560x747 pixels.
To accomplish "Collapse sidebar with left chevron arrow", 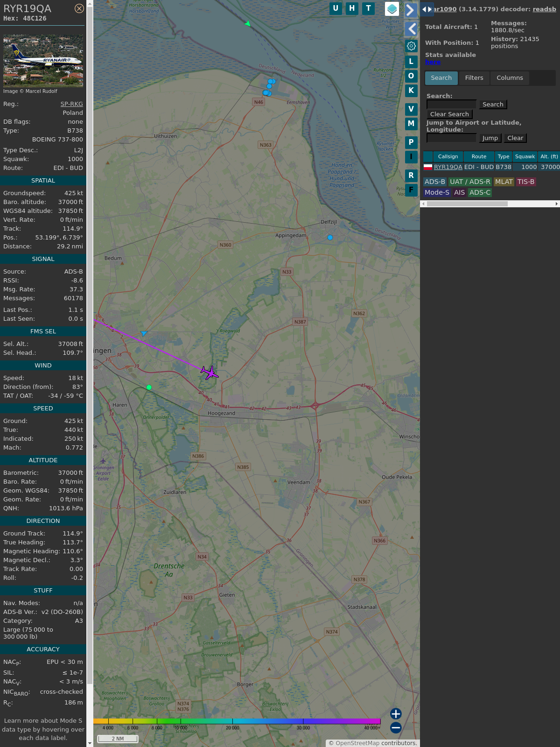I will 411,29.
